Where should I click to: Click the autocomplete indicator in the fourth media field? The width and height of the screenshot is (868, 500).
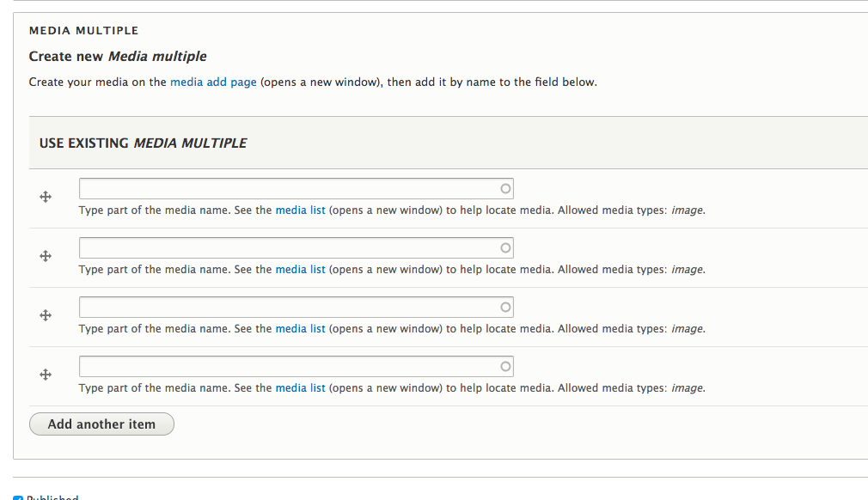coord(504,365)
